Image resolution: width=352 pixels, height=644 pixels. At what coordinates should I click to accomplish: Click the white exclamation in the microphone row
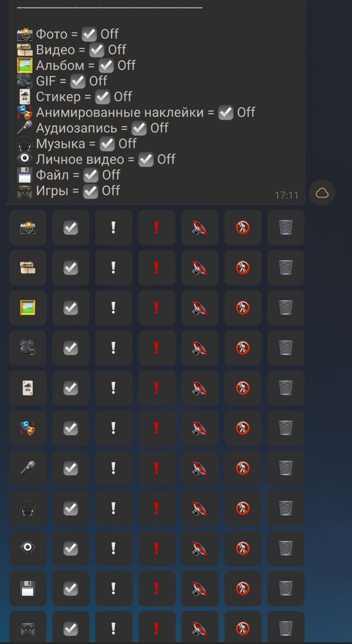114,468
